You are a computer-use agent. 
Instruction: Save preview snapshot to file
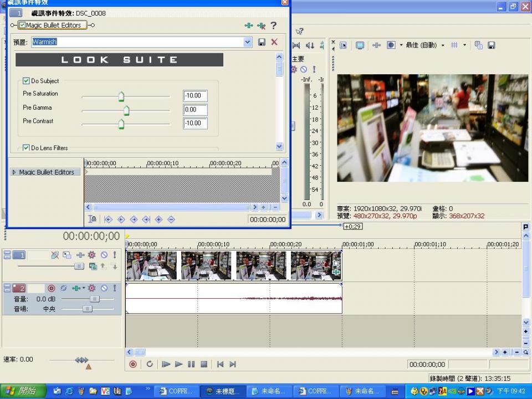coord(491,45)
